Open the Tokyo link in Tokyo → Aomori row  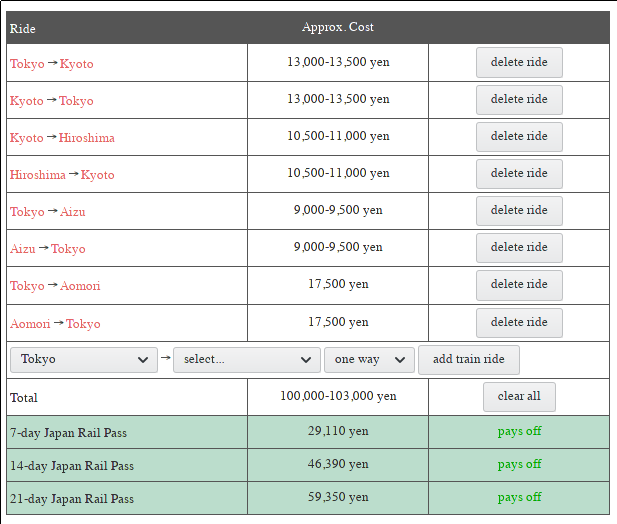[27, 286]
